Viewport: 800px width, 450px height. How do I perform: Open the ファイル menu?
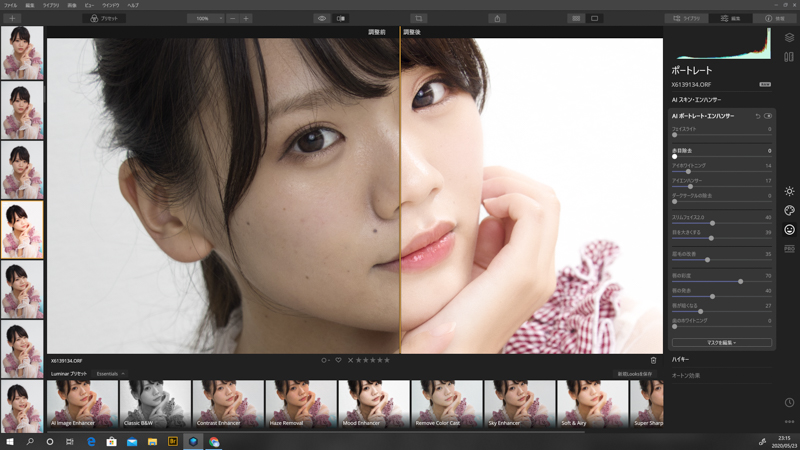coord(10,5)
